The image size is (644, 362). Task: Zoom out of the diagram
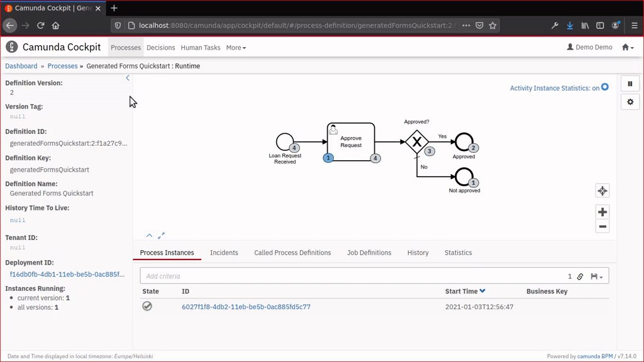pyautogui.click(x=602, y=226)
